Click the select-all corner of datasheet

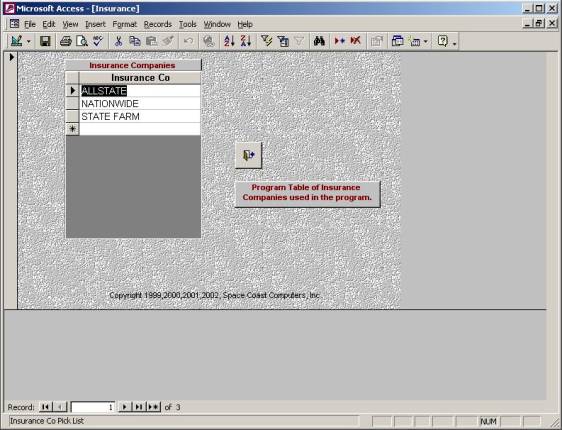click(72, 78)
